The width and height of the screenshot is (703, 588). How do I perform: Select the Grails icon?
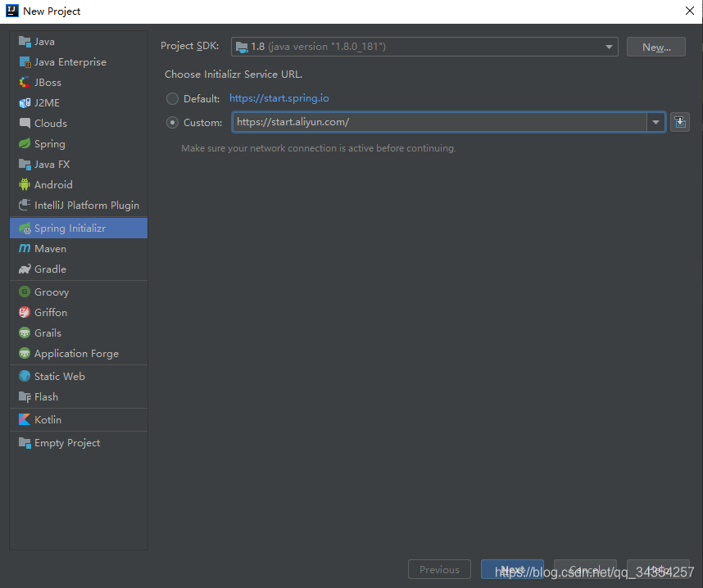[25, 333]
